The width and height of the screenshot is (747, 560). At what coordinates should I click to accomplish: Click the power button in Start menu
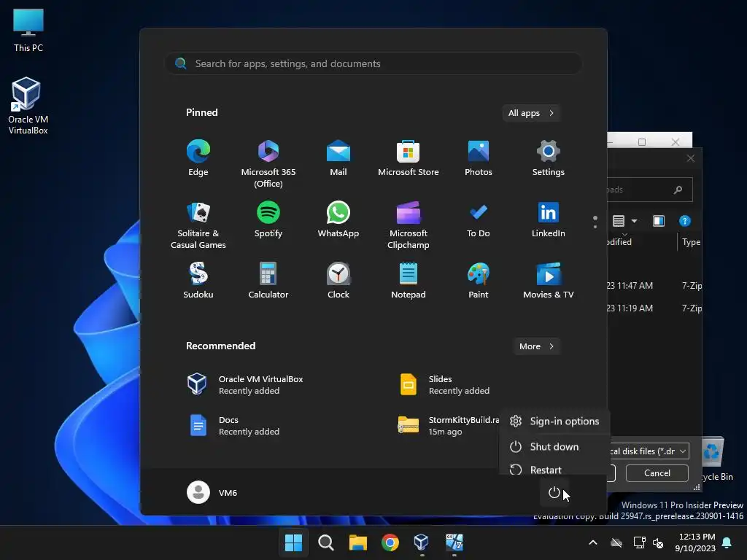tap(554, 492)
